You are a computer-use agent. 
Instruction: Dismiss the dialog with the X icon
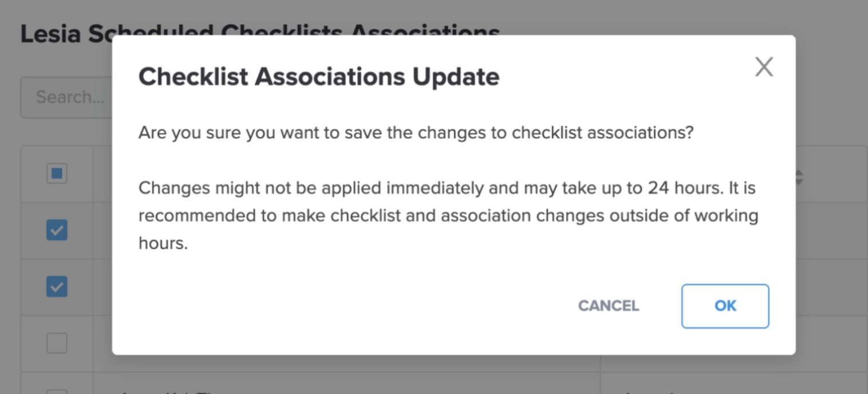[764, 66]
